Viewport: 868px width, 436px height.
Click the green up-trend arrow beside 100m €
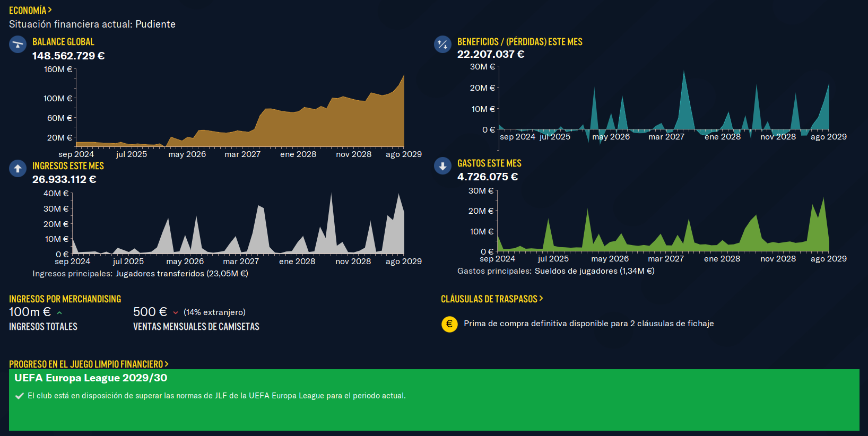coord(59,313)
